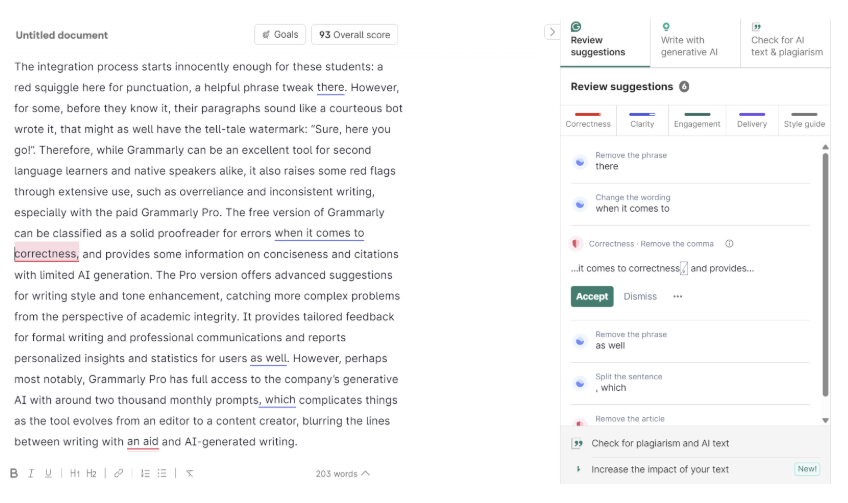Apply Heading 2 style
This screenshot has height=503, width=848.
click(91, 473)
